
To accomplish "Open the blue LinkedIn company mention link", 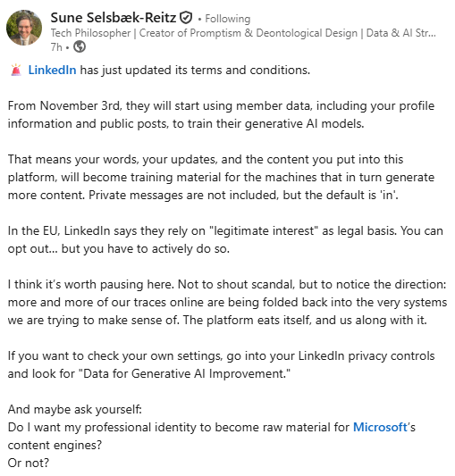I will 52,71.
